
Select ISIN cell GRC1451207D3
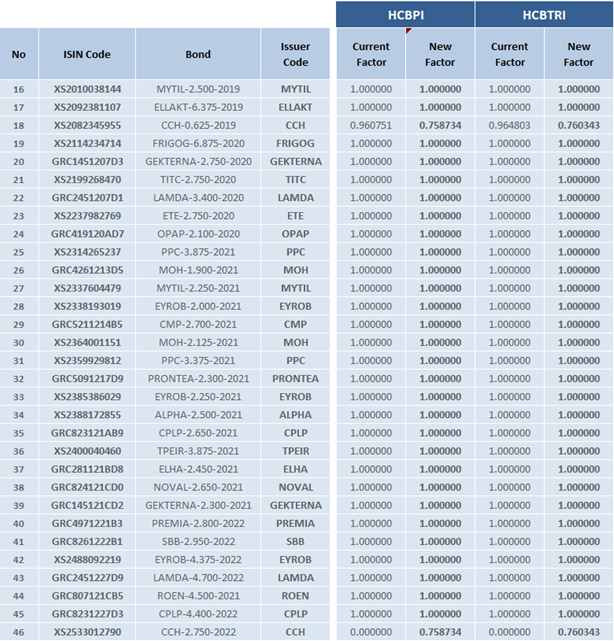point(87,161)
